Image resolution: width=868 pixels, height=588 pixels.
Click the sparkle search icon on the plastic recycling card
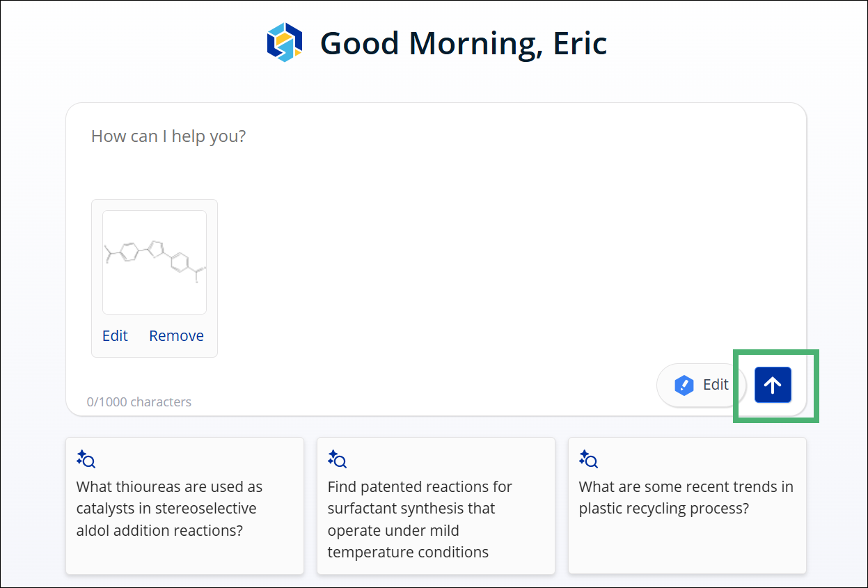coord(588,459)
